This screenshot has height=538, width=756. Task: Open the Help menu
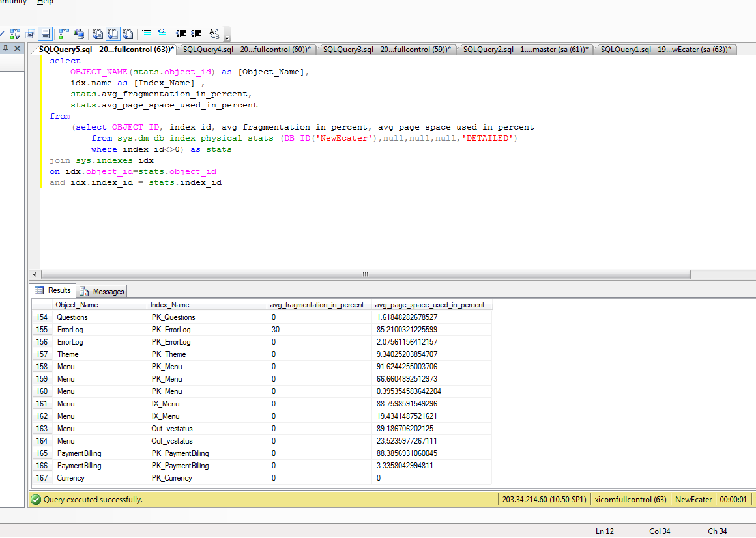[x=44, y=3]
